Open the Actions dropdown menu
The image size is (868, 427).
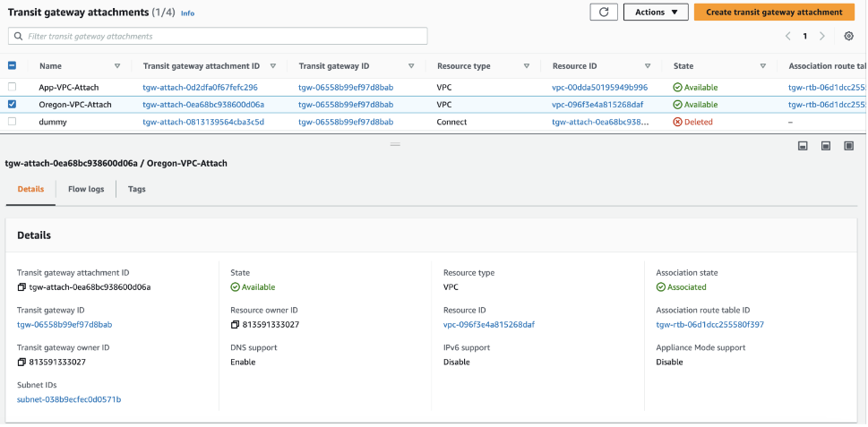[x=656, y=12]
